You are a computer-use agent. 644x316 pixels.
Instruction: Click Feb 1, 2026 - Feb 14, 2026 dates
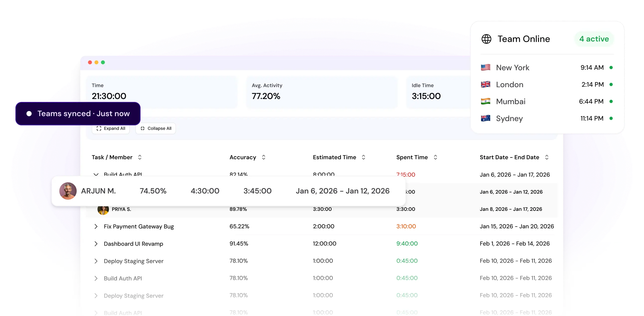point(514,243)
